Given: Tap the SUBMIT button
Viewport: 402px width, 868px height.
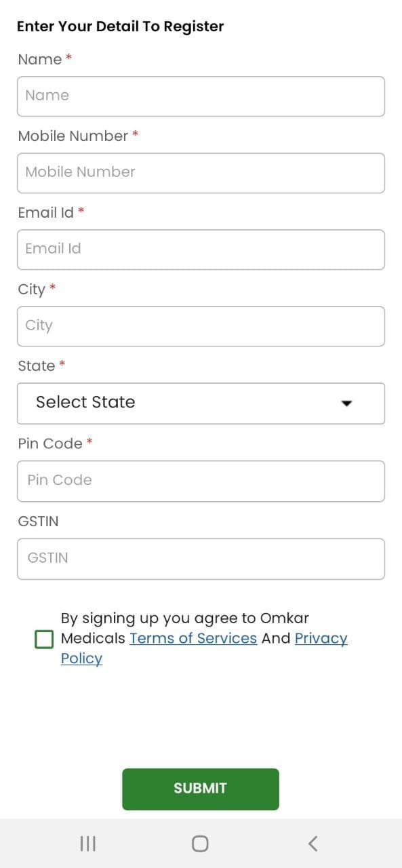Looking at the screenshot, I should click(x=200, y=789).
